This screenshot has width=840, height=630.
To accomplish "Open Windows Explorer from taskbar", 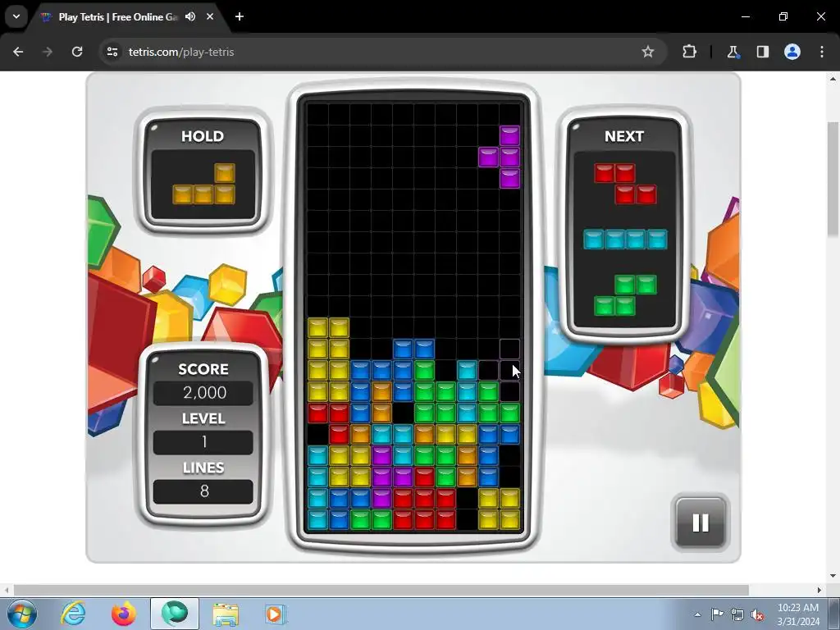I will (226, 614).
